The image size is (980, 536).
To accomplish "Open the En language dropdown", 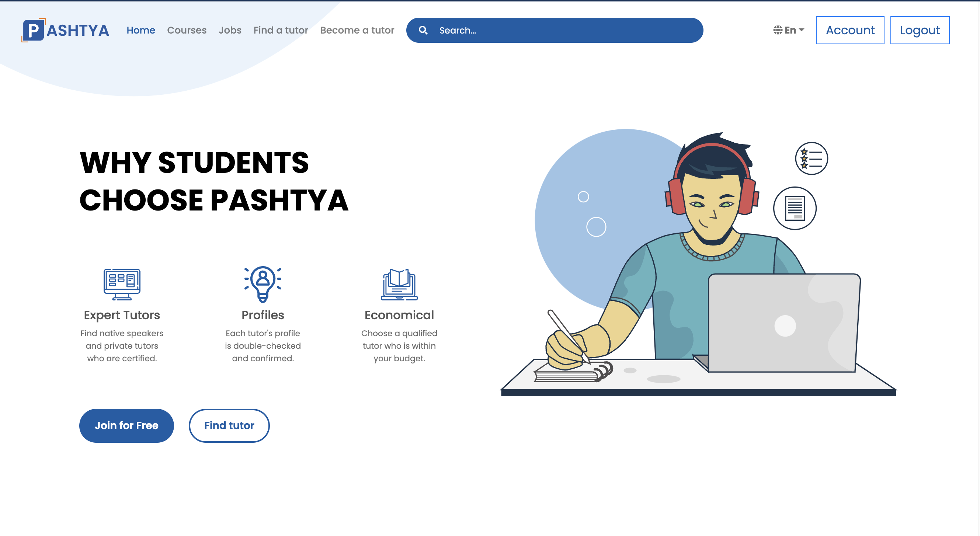I will pyautogui.click(x=789, y=30).
